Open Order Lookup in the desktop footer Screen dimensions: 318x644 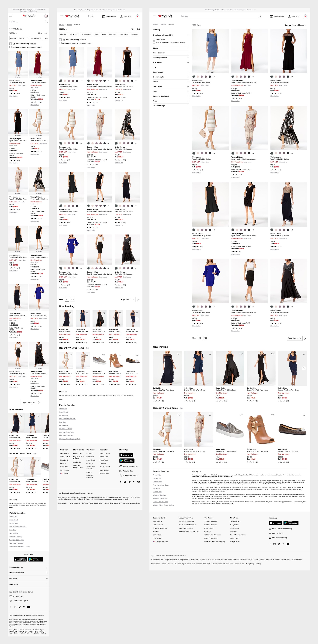point(158,525)
